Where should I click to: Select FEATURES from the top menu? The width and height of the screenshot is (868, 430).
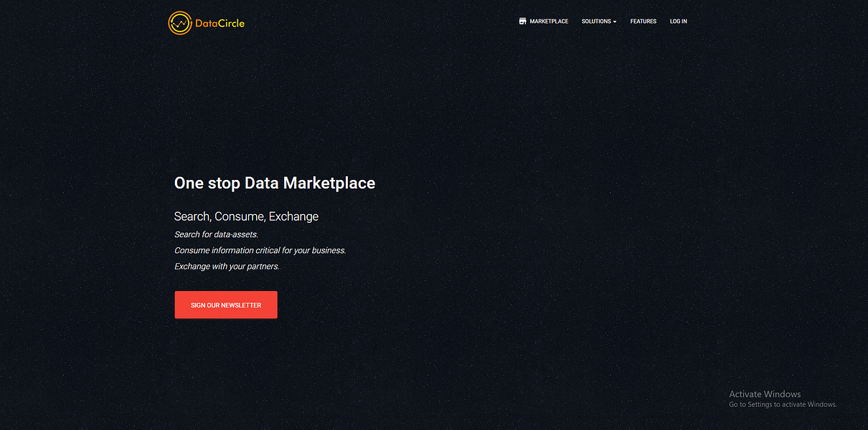643,21
